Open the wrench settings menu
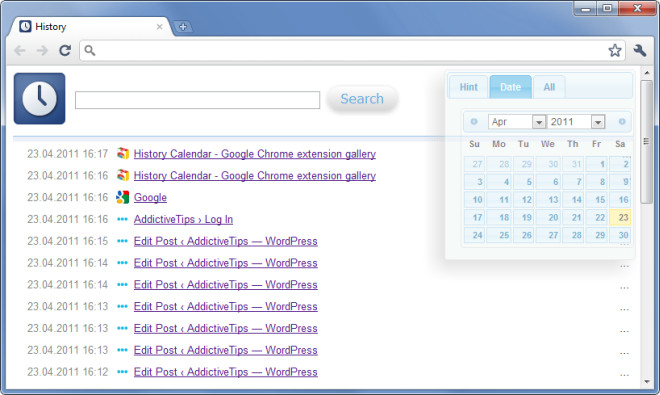660x395 pixels. click(x=640, y=51)
